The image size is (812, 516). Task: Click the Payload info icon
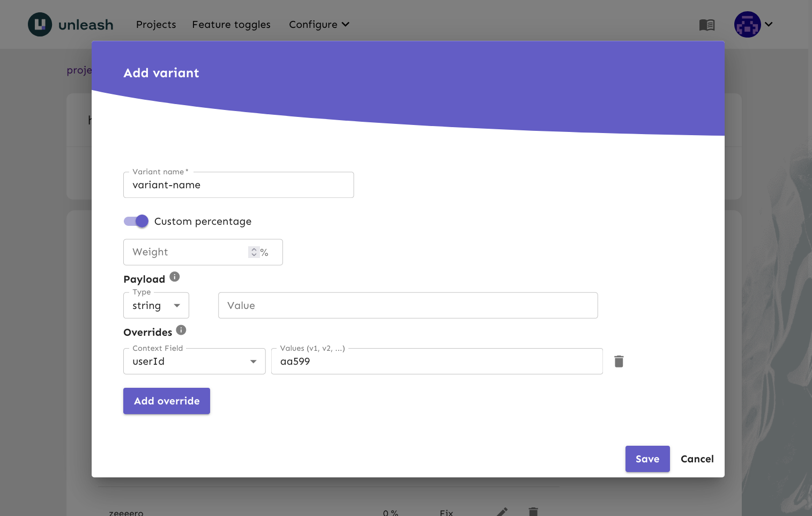pyautogui.click(x=175, y=277)
